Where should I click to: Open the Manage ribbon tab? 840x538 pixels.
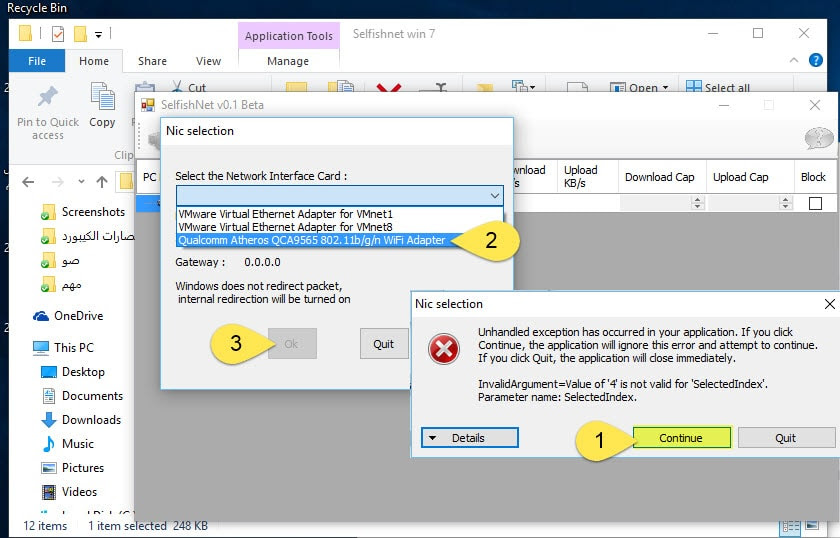coord(288,61)
